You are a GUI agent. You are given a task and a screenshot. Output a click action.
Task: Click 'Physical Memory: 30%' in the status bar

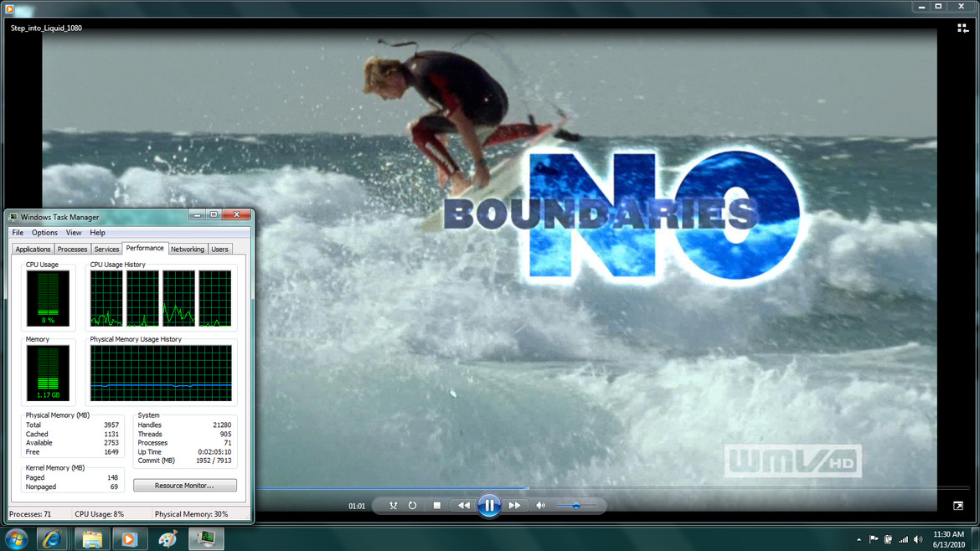tap(191, 514)
